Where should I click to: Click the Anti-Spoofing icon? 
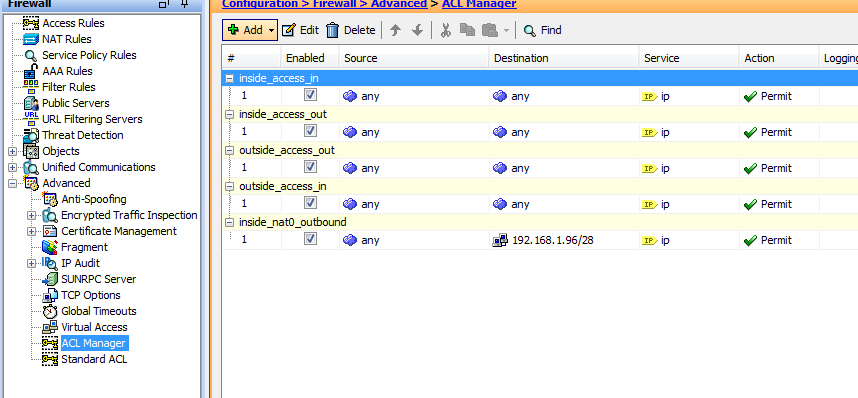(x=50, y=199)
